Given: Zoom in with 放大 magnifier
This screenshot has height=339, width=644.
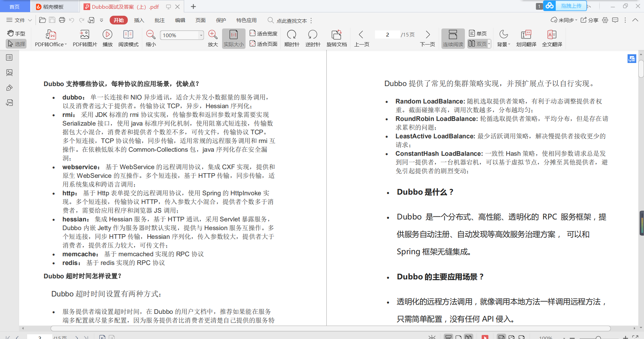Looking at the screenshot, I should (213, 38).
